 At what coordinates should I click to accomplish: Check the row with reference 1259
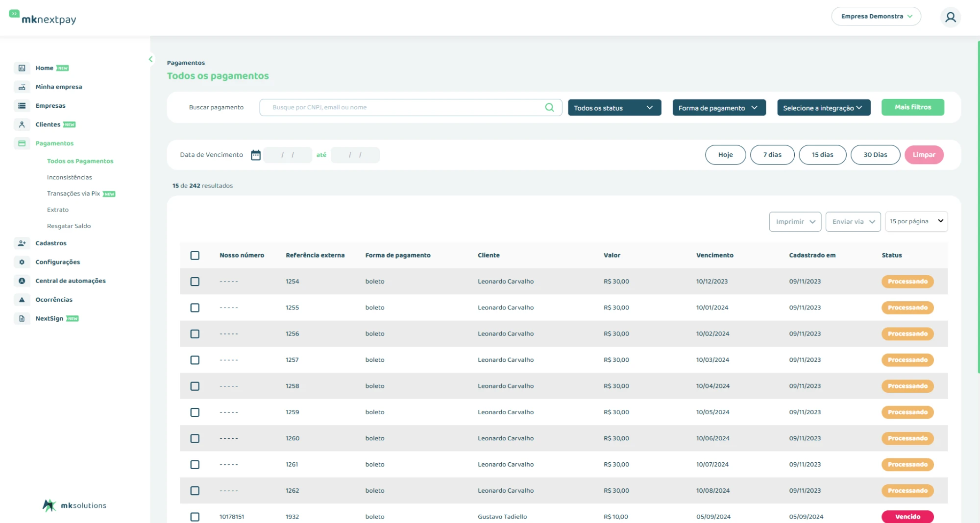[x=195, y=412]
